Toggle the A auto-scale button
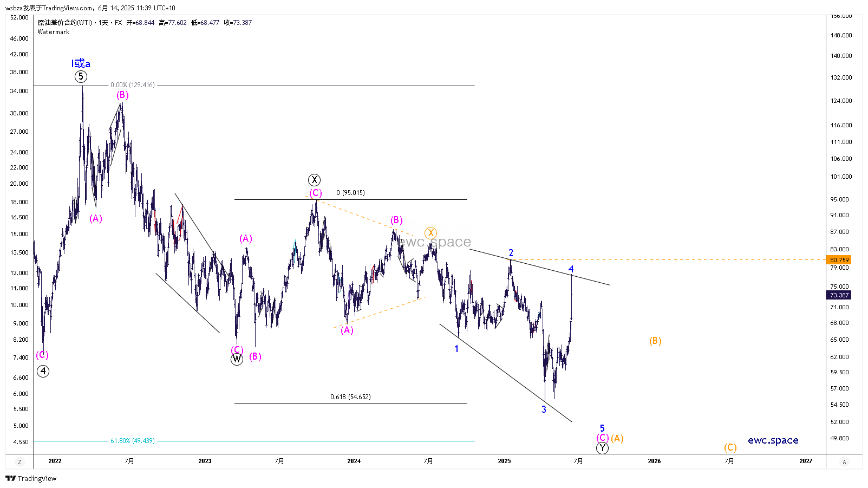Screen dimensions: 868x488 coord(844,462)
